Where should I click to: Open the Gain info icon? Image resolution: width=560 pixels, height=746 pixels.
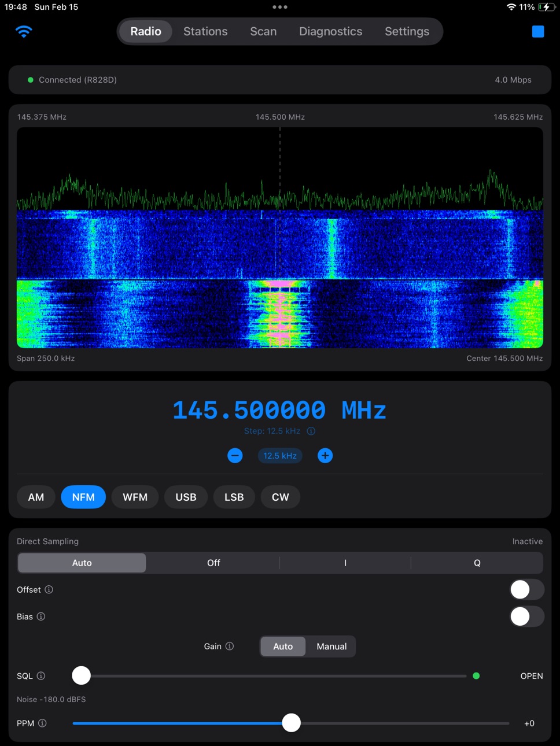[230, 646]
